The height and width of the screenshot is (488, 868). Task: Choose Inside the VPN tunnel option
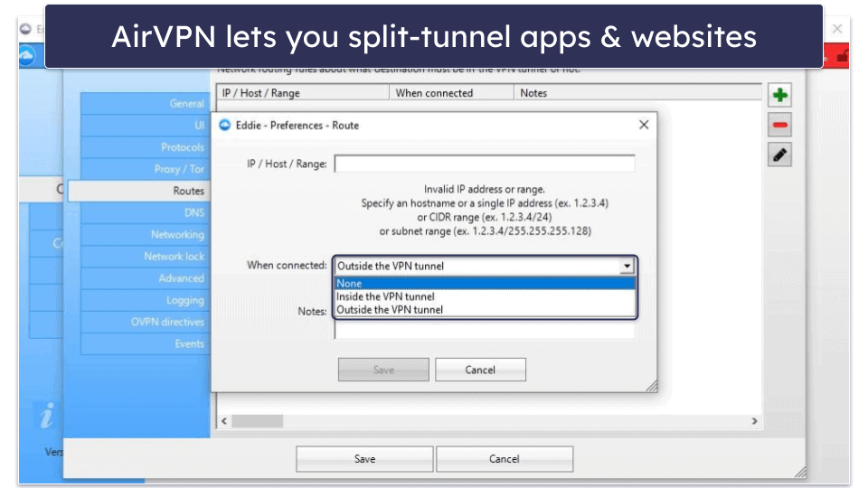(485, 296)
